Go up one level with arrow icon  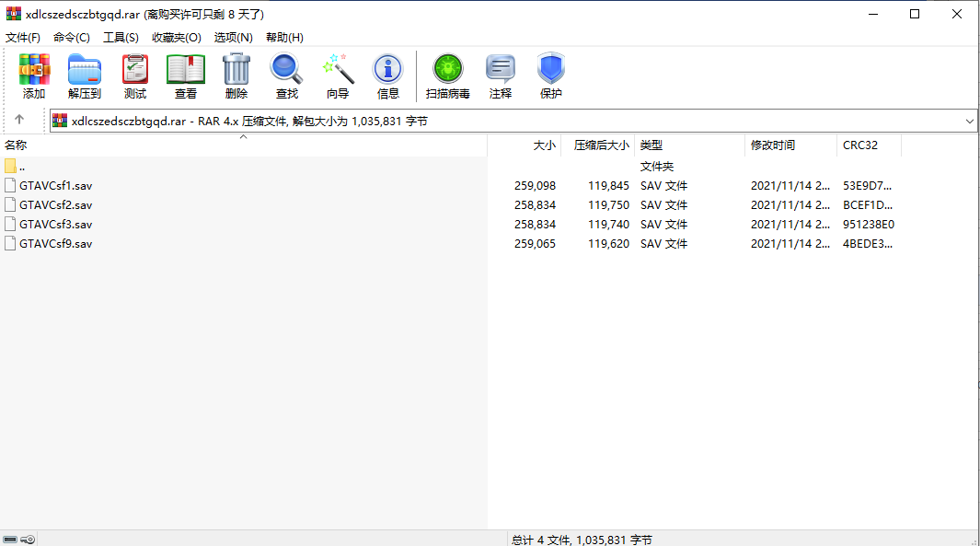(x=19, y=120)
